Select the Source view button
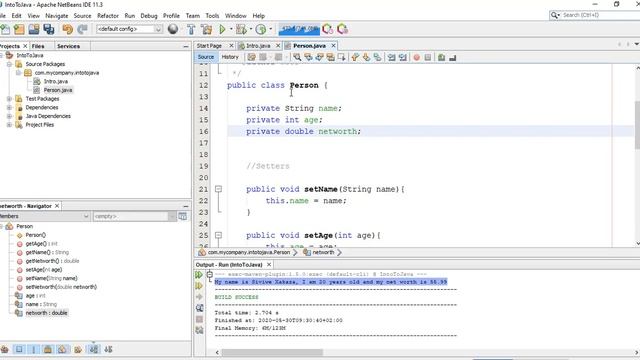This screenshot has height=360, width=640. [x=206, y=57]
